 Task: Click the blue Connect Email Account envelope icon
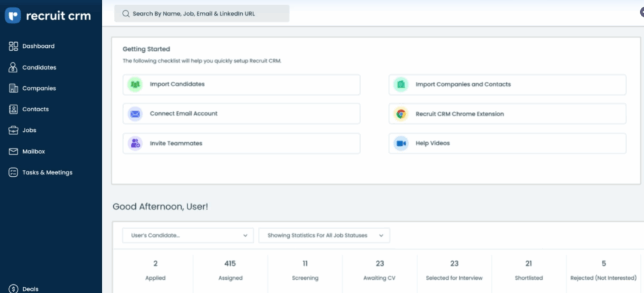pyautogui.click(x=135, y=114)
